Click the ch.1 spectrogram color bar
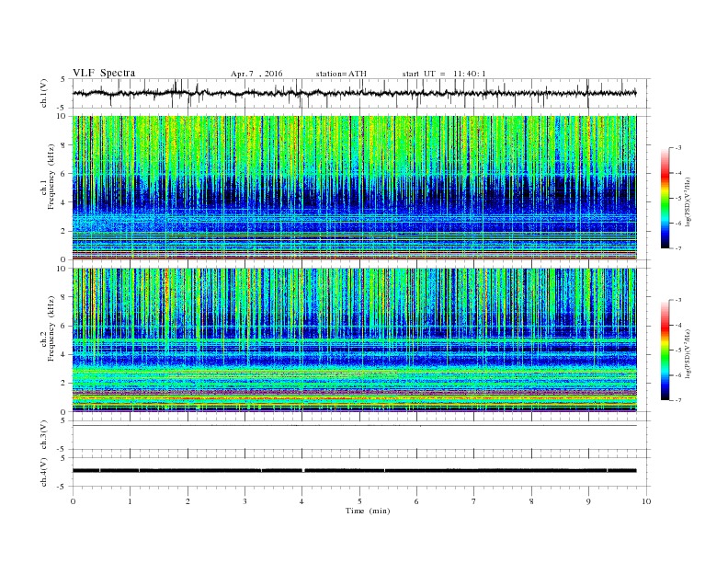The height and width of the screenshot is (563, 728). tap(665, 198)
